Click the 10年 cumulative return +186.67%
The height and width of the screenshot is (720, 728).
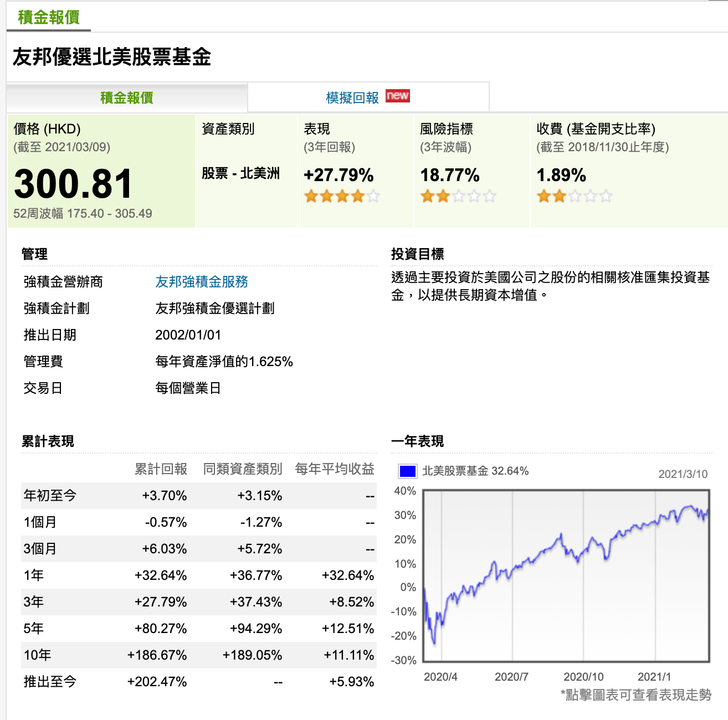tap(157, 655)
